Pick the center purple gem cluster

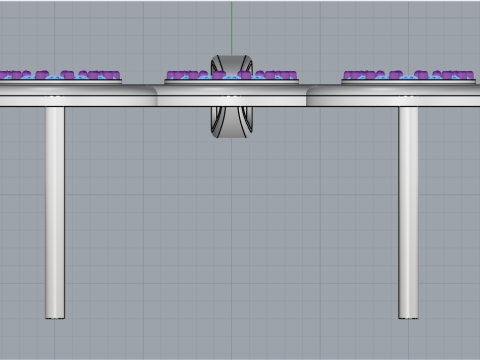[x=232, y=75]
